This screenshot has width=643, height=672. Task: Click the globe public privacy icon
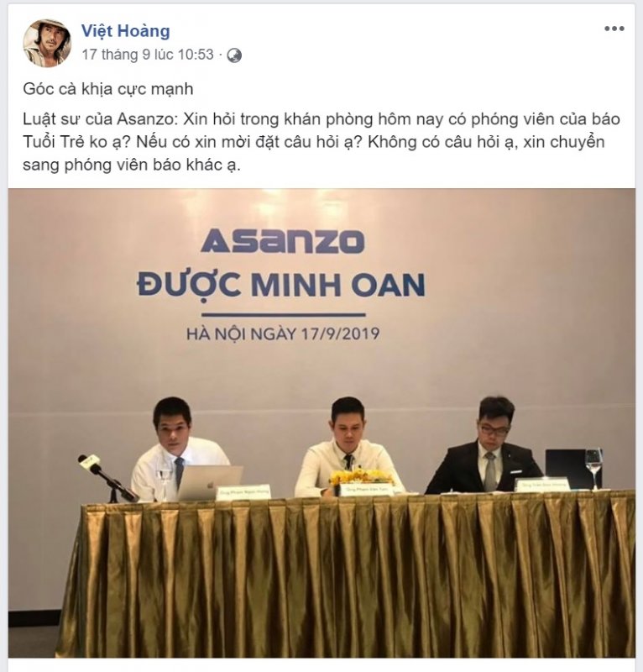tap(234, 55)
